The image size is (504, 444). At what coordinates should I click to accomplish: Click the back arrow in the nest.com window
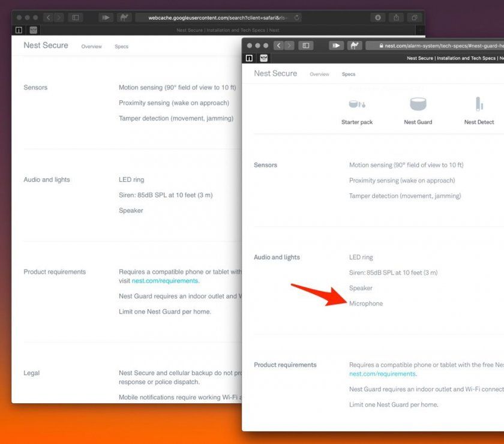tap(279, 46)
